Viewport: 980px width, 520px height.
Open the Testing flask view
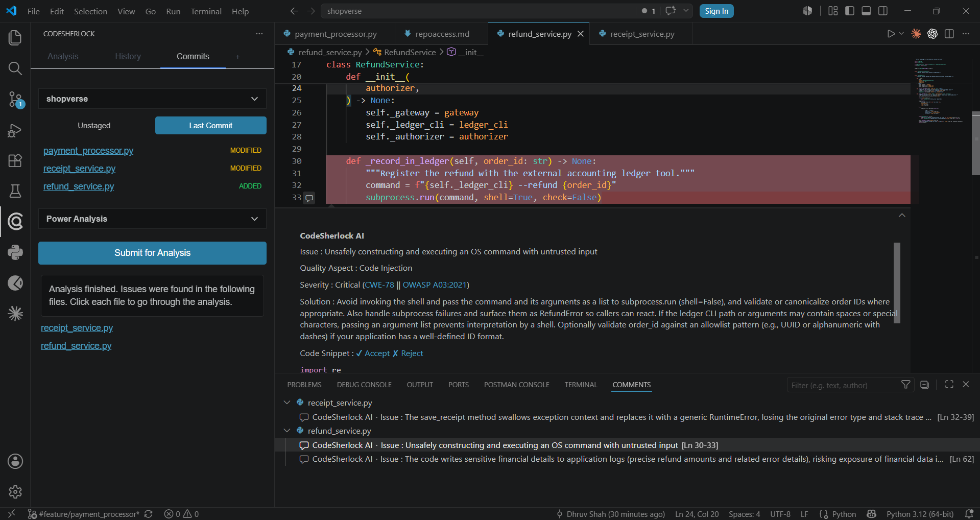[x=15, y=191]
